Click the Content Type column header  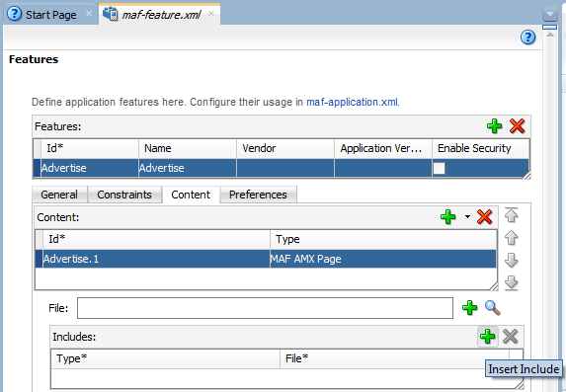point(383,239)
